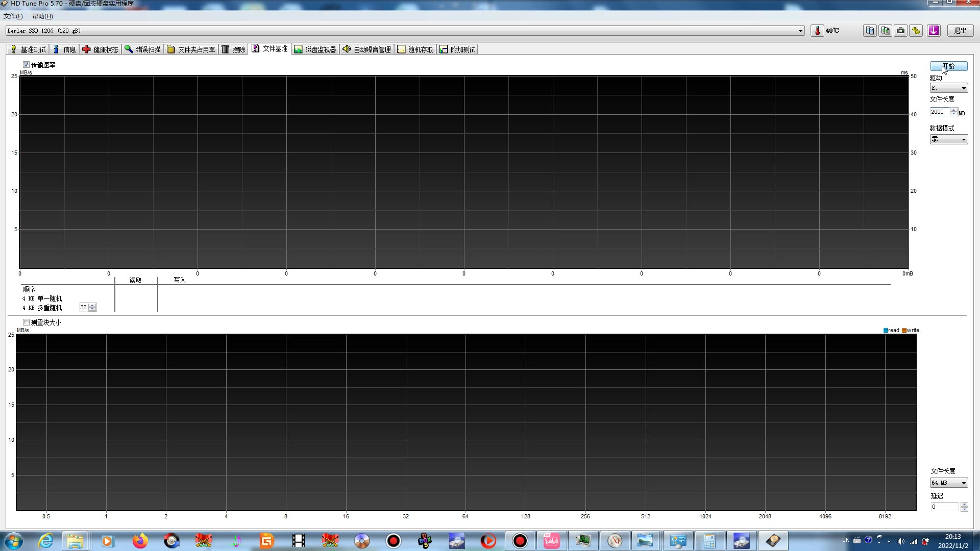
Task: Click the 基准测试 benchmark tab icon
Action: 15,48
